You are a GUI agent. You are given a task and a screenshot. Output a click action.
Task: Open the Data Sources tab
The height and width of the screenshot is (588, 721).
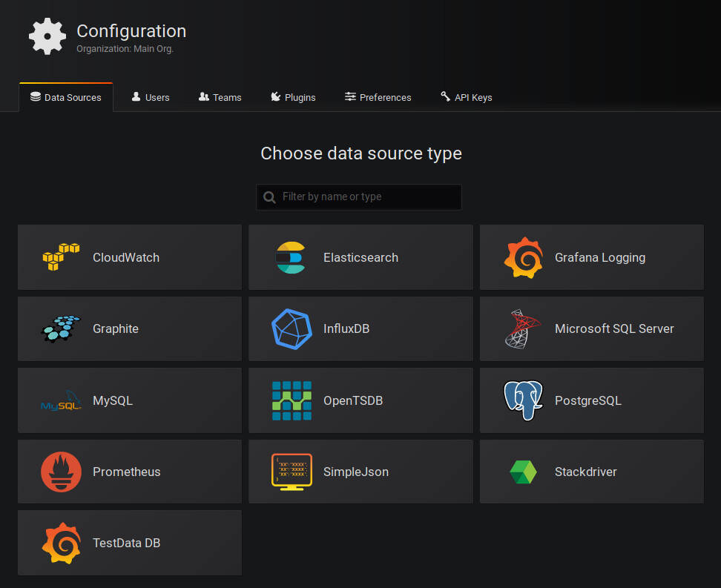[66, 97]
